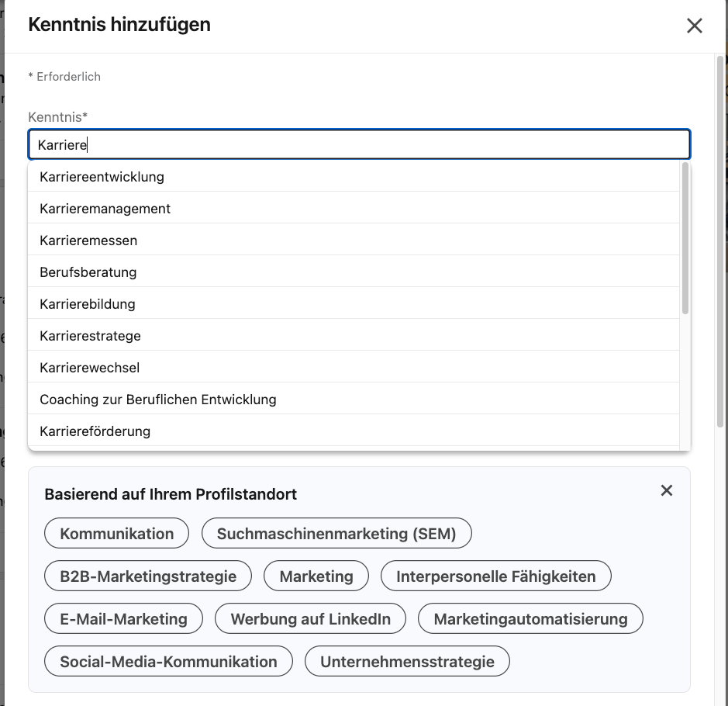728x706 pixels.
Task: Pick Karrierewechsel from the dropdown
Action: click(90, 368)
